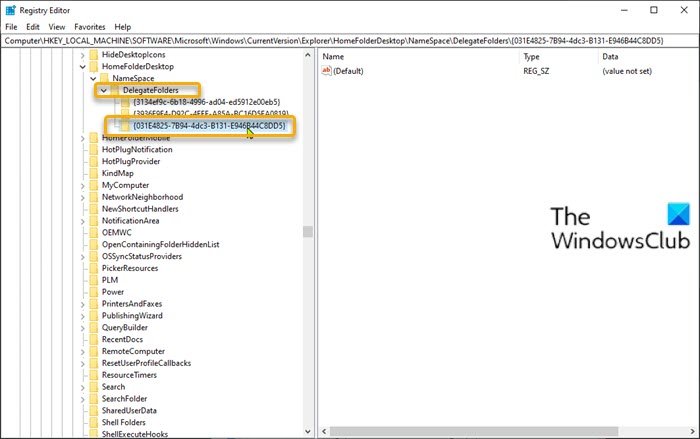The height and width of the screenshot is (439, 700).
Task: Click the HotPlugProvider folder icon
Action: [x=94, y=161]
